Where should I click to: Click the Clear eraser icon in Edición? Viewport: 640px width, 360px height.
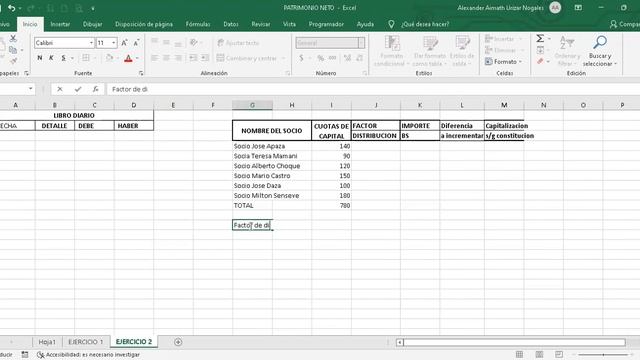click(x=540, y=61)
